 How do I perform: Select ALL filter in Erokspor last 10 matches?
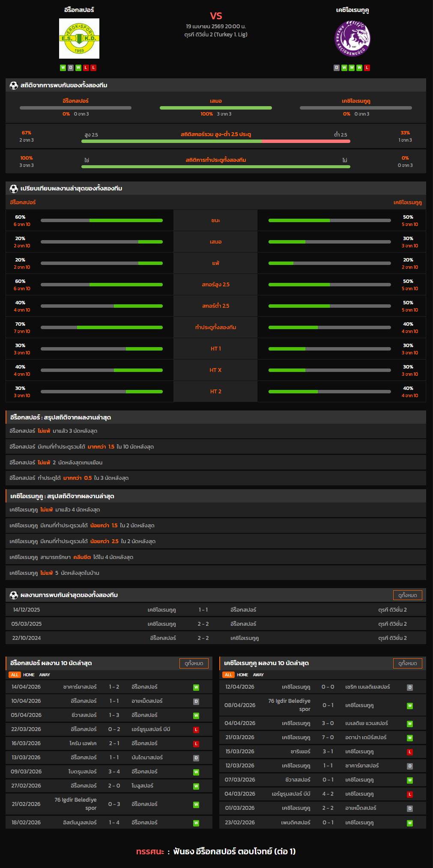[x=15, y=675]
